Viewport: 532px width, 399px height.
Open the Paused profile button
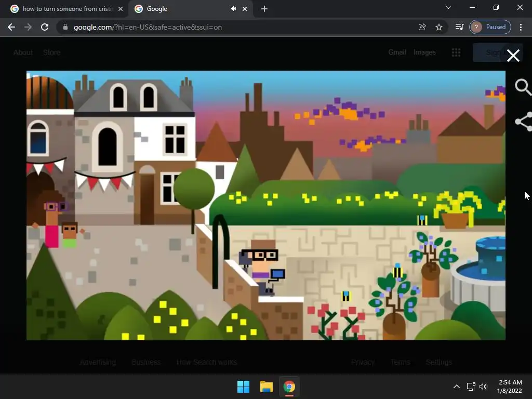point(490,27)
